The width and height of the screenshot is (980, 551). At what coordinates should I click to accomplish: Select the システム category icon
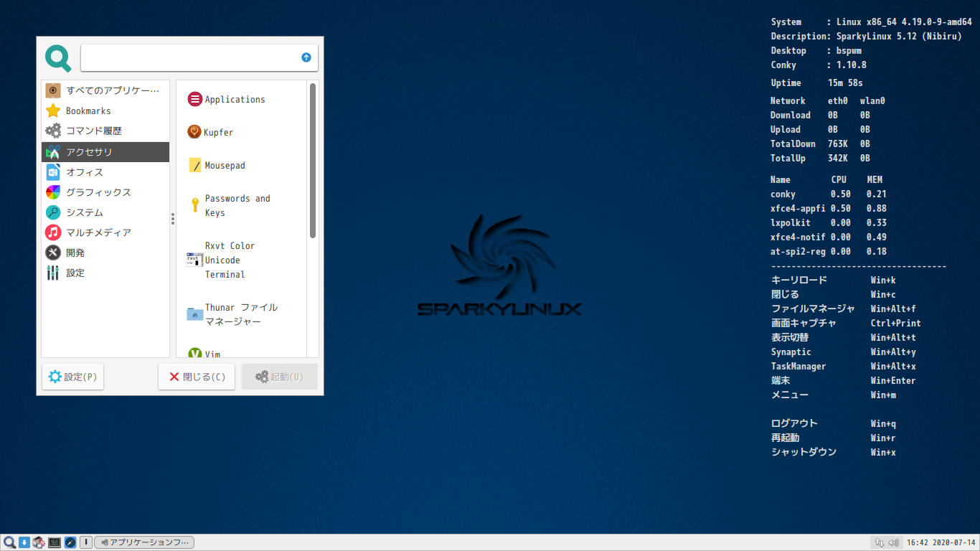(53, 212)
